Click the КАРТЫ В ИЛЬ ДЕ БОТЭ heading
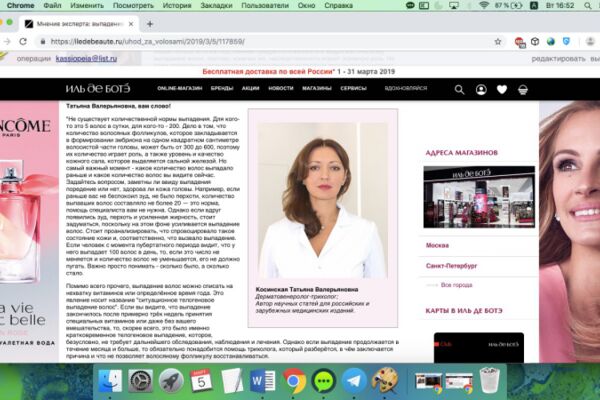Image resolution: width=600 pixels, height=400 pixels. (x=464, y=310)
